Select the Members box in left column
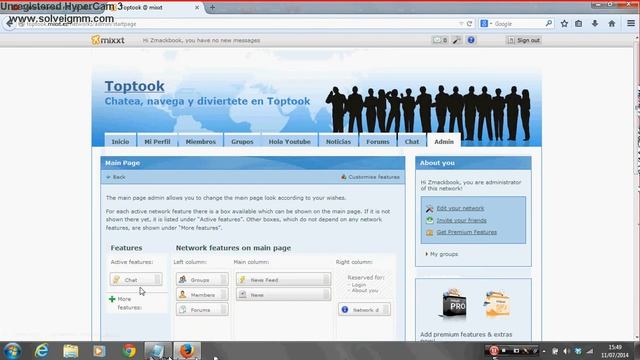640x360 pixels. click(202, 295)
